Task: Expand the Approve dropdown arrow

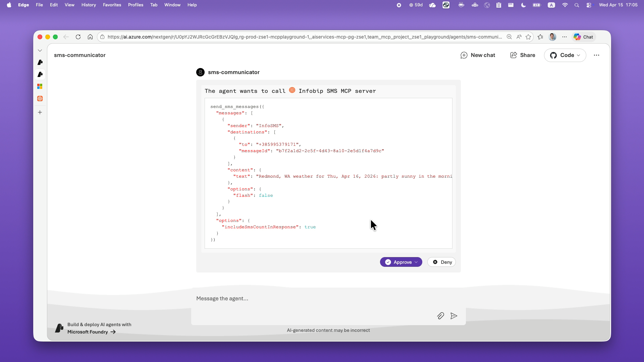Action: (x=416, y=262)
